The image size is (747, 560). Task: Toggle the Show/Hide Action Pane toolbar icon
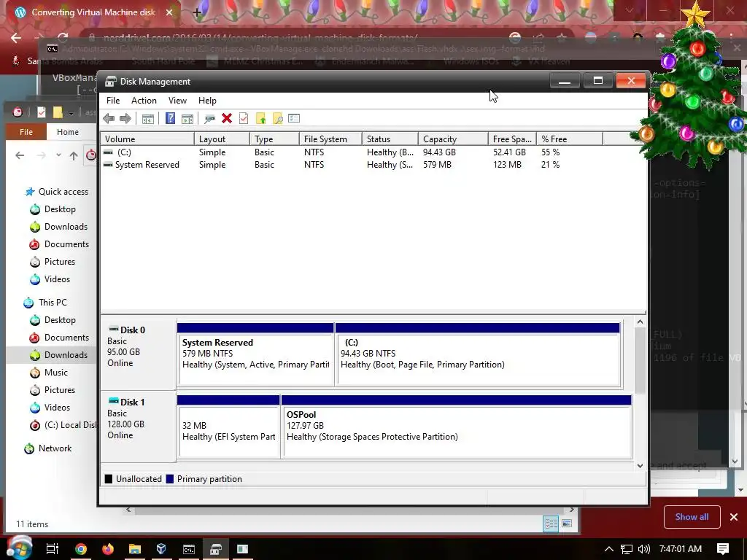(x=187, y=119)
